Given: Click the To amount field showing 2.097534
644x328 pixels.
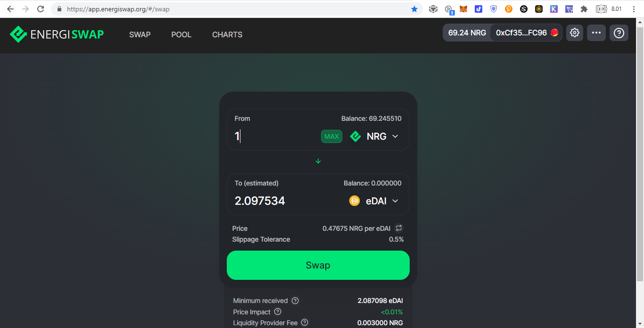Looking at the screenshot, I should pos(288,201).
